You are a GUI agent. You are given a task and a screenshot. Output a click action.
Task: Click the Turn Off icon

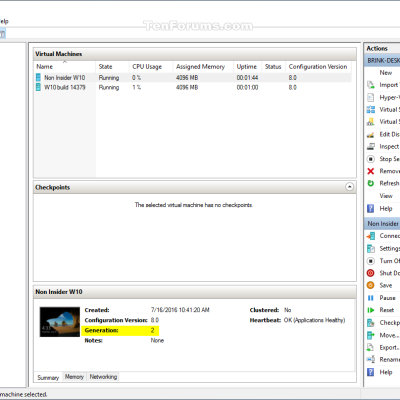(x=371, y=261)
